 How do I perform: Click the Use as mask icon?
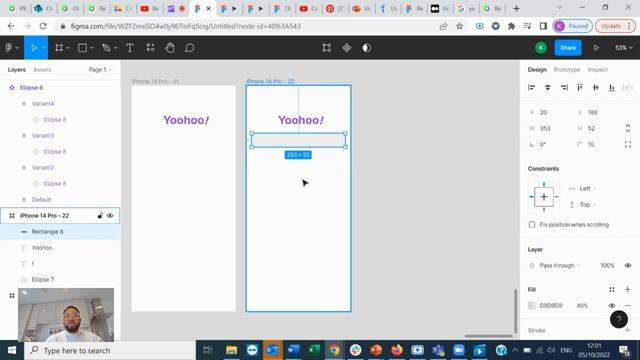coord(367,48)
